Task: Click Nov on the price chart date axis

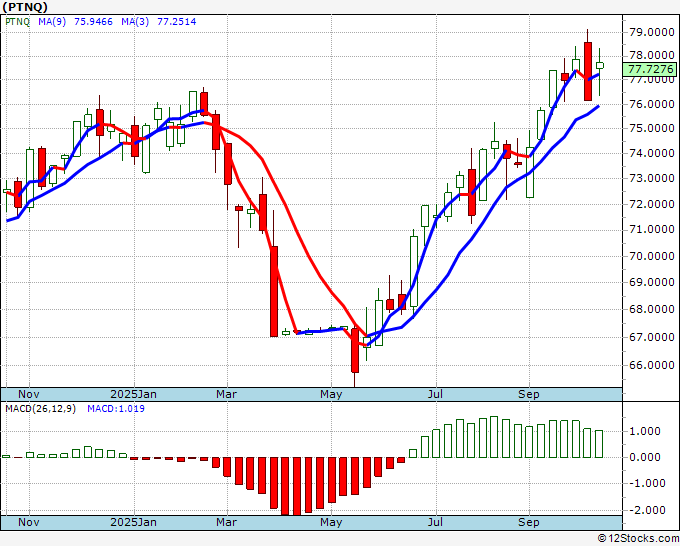Action: (29, 395)
